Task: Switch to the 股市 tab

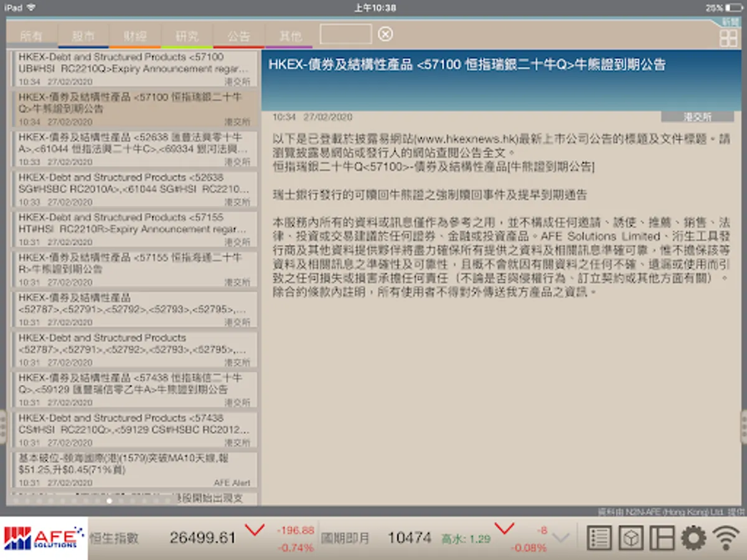Action: 83,36
